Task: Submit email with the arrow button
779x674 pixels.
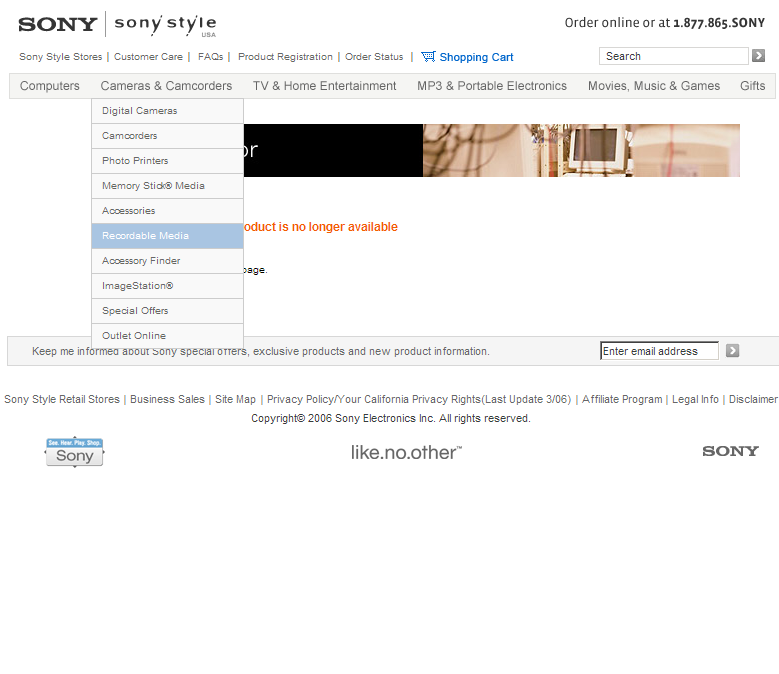Action: [x=732, y=351]
